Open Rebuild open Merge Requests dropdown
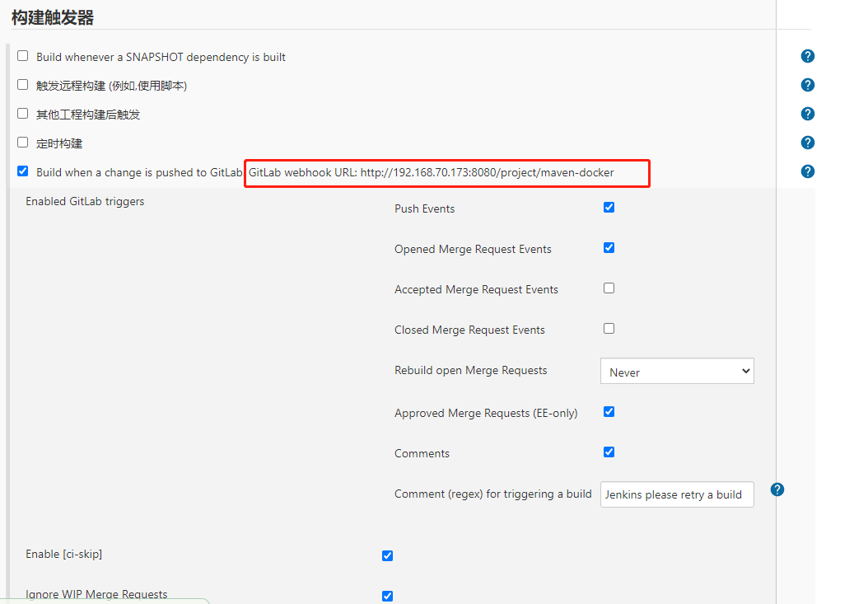The height and width of the screenshot is (604, 868). [x=677, y=372]
